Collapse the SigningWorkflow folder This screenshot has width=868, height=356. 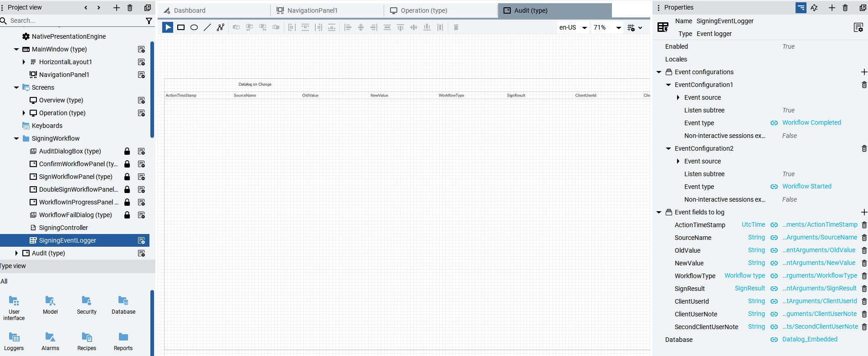tap(16, 138)
